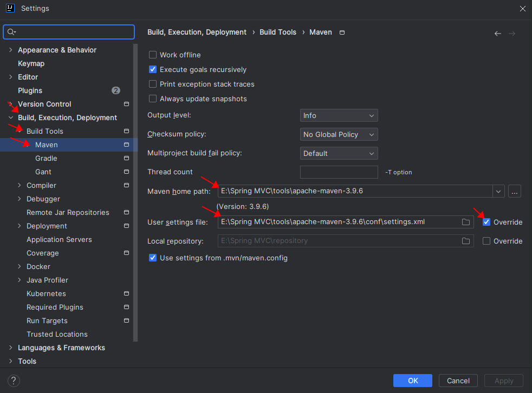Select Gradle in the settings tree
Screen dimensions: 532x393
pyautogui.click(x=46, y=158)
